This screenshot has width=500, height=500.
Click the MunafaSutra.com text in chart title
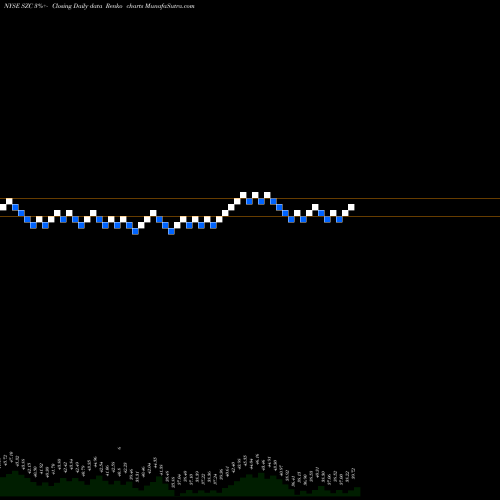[x=169, y=6]
